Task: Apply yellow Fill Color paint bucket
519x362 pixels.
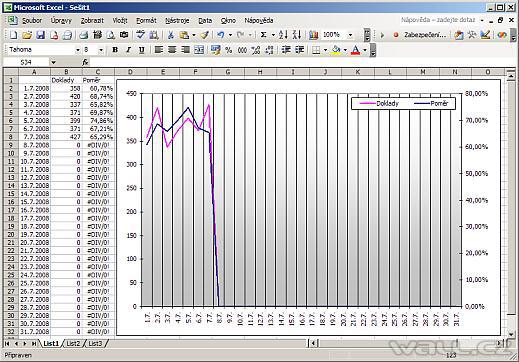Action: click(336, 50)
